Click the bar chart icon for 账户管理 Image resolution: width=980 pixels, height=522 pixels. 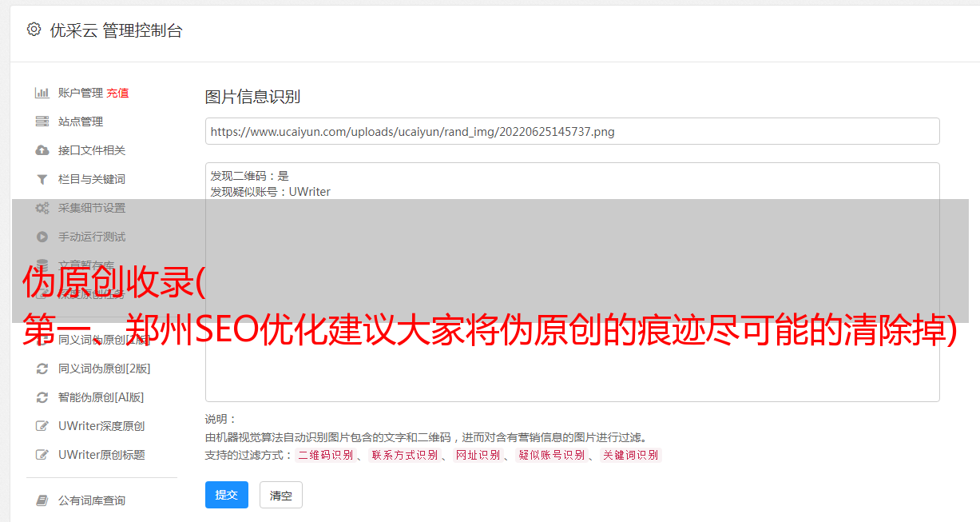tap(42, 93)
